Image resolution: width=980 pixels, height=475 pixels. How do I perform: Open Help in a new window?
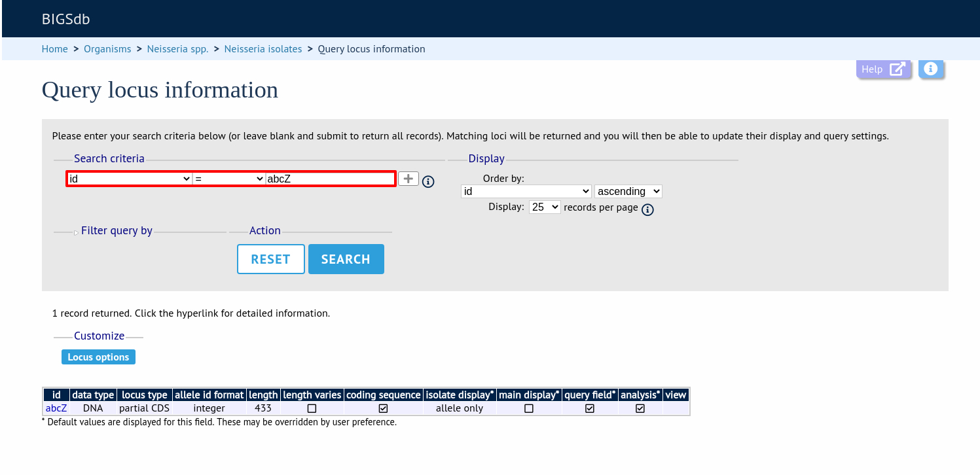click(x=884, y=69)
